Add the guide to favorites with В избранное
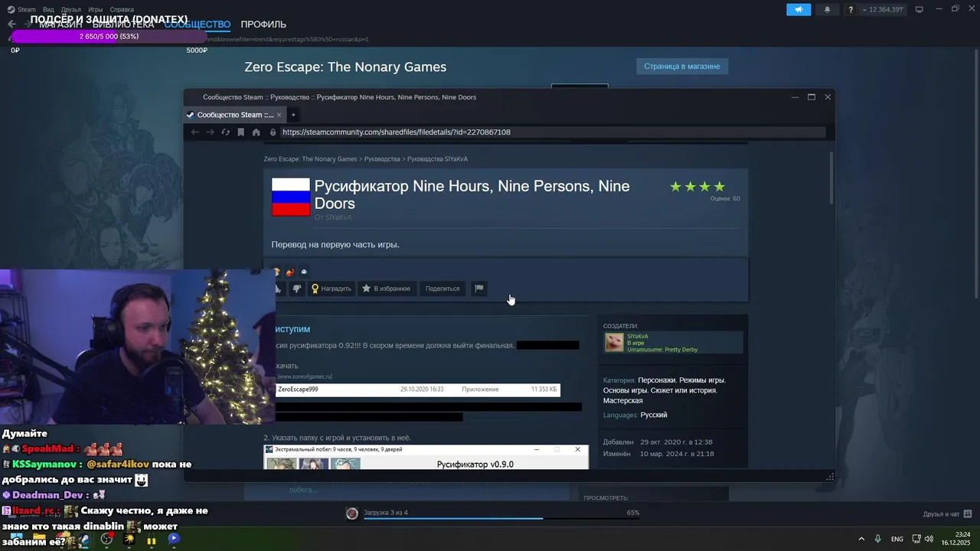 [386, 289]
